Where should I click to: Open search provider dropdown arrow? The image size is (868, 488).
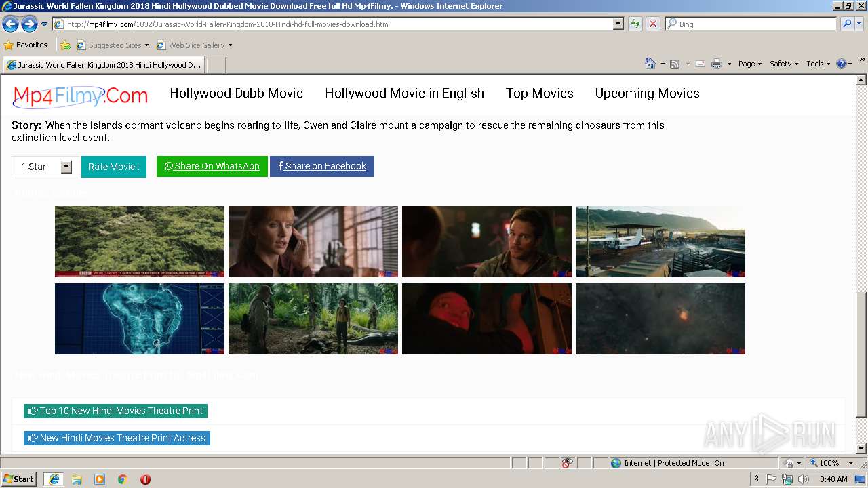860,24
